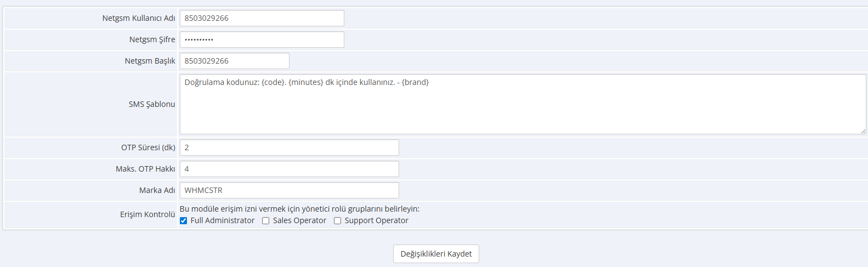The image size is (868, 267).
Task: Click the Netgsm Kullanıcı Adı input field
Action: pyautogui.click(x=262, y=18)
